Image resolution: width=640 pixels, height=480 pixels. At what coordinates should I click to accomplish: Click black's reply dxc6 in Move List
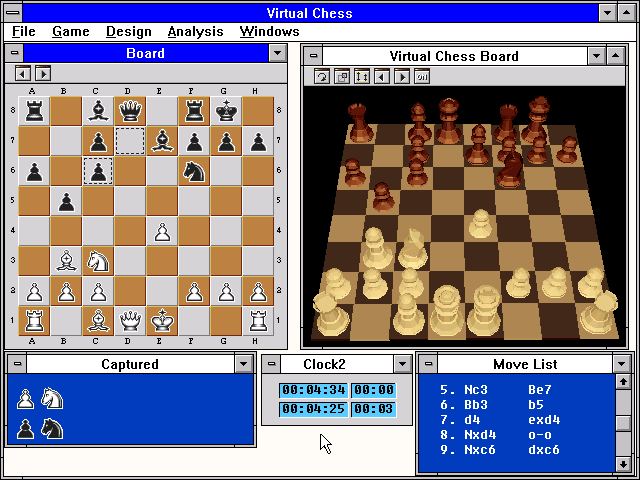[x=543, y=450]
